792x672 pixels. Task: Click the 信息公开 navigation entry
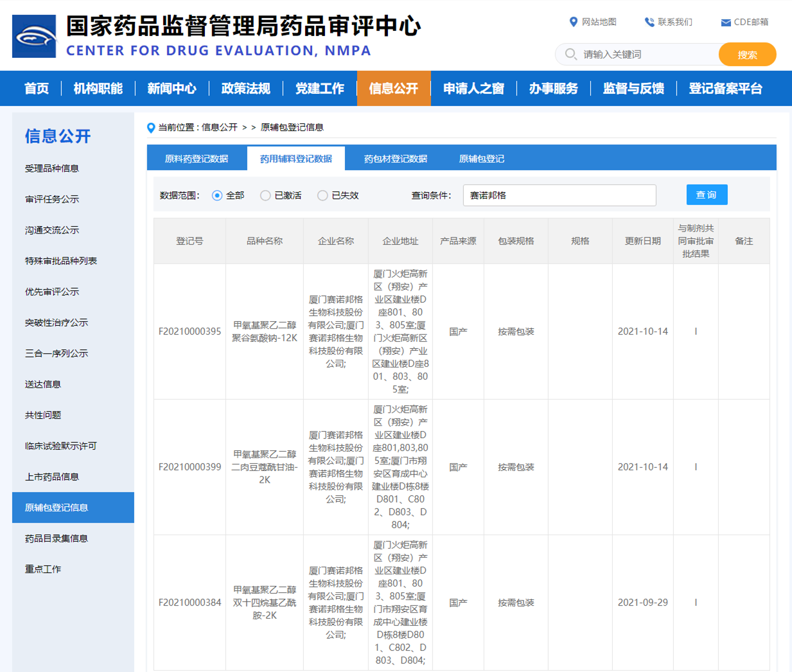pyautogui.click(x=394, y=88)
